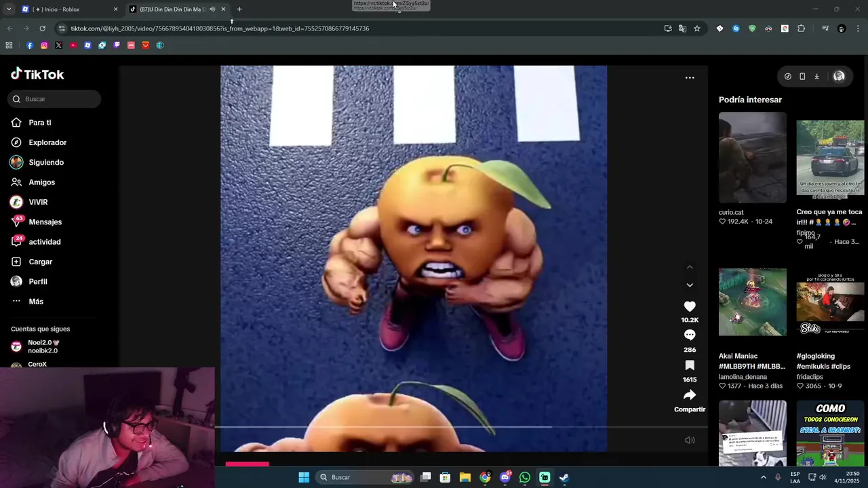
Task: Open the Facebook bookmark
Action: coord(30,45)
